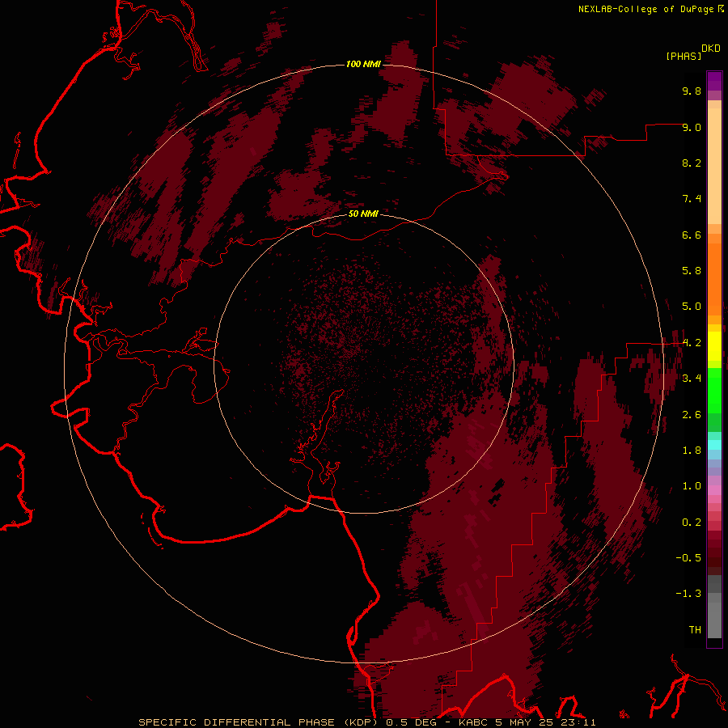Click the pink swatch in the legend
The height and width of the screenshot is (728, 728).
(714, 490)
